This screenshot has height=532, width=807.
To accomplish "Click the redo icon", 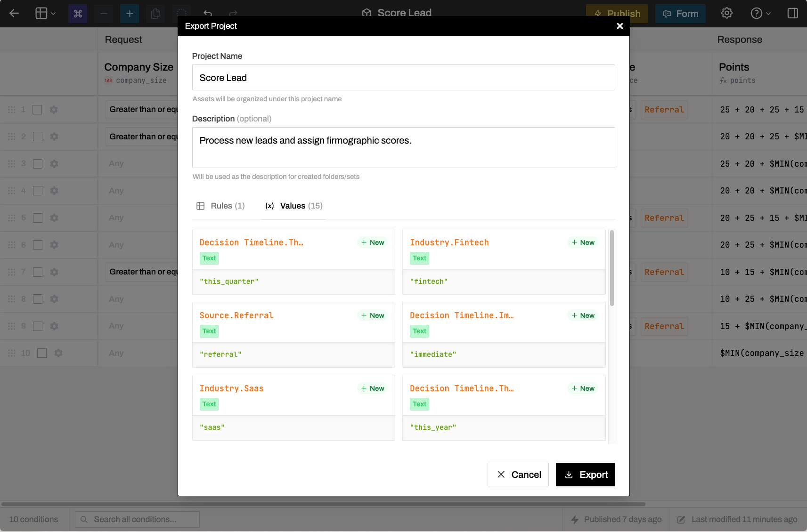I will 233,13.
